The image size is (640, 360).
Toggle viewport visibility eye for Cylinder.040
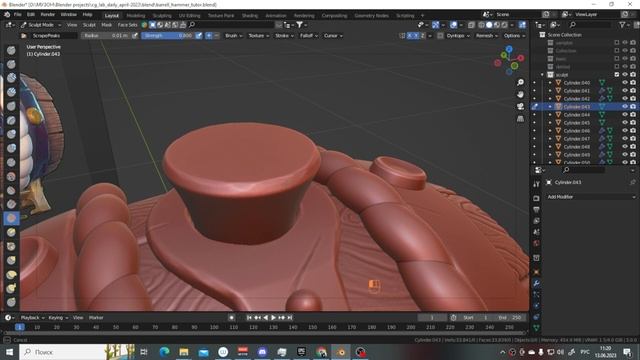click(x=624, y=83)
